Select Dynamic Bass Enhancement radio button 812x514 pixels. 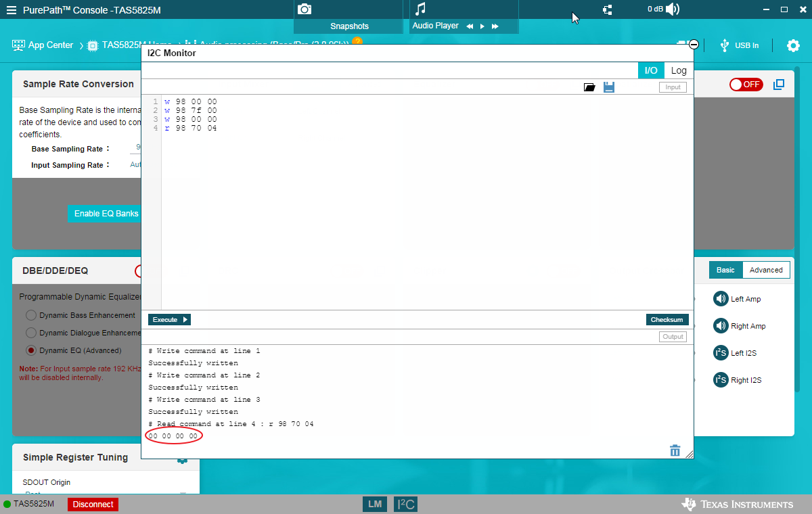[x=31, y=315]
